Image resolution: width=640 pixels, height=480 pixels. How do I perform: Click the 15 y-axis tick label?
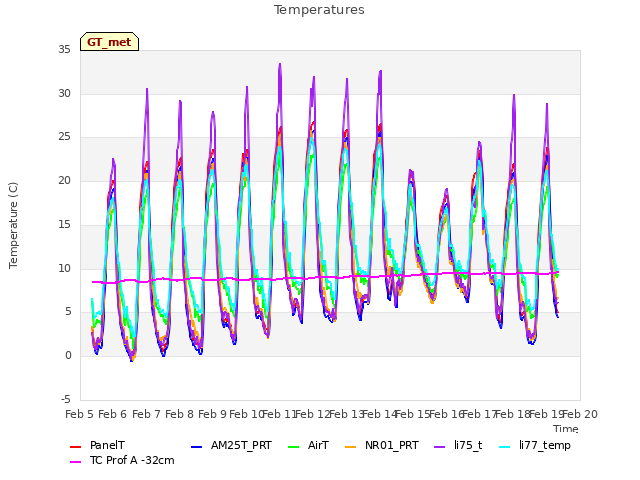coord(64,224)
